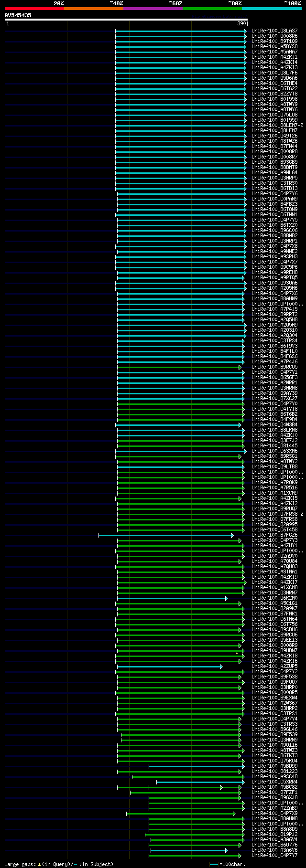Open hit UniRef100_A4ZKJ1
Viewport: 306px width, 868px height.
click(274, 57)
